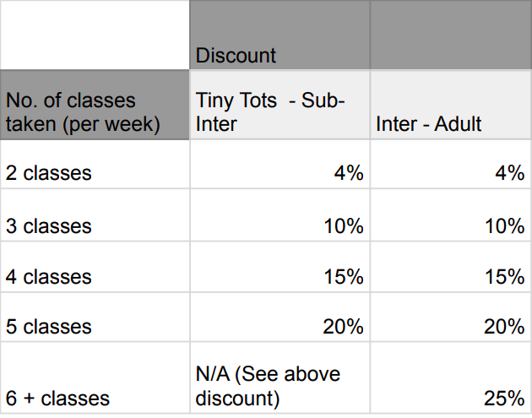
Task: Click the '4 classes' row label
Action: pyautogui.click(x=95, y=267)
